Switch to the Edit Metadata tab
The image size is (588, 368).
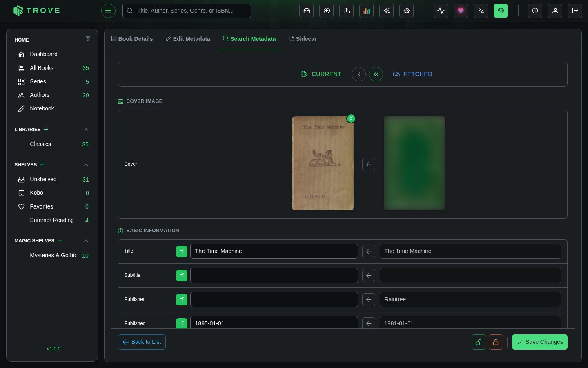[x=188, y=39]
